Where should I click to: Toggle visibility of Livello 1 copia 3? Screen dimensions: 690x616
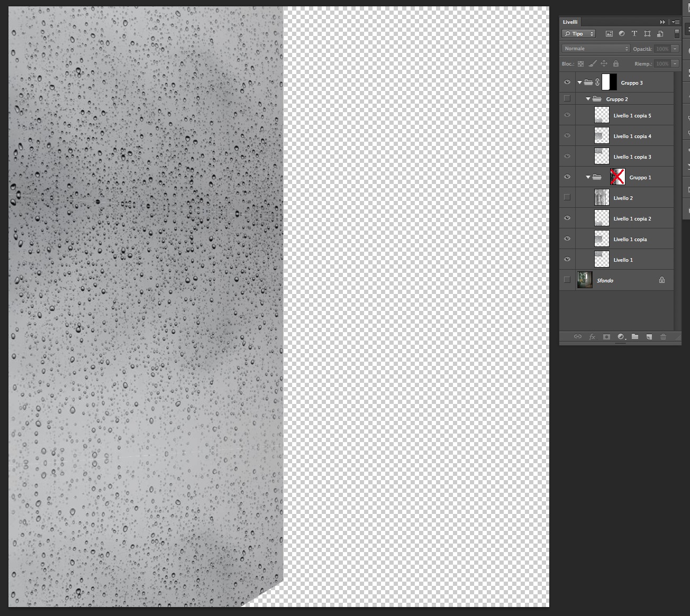[x=567, y=157]
